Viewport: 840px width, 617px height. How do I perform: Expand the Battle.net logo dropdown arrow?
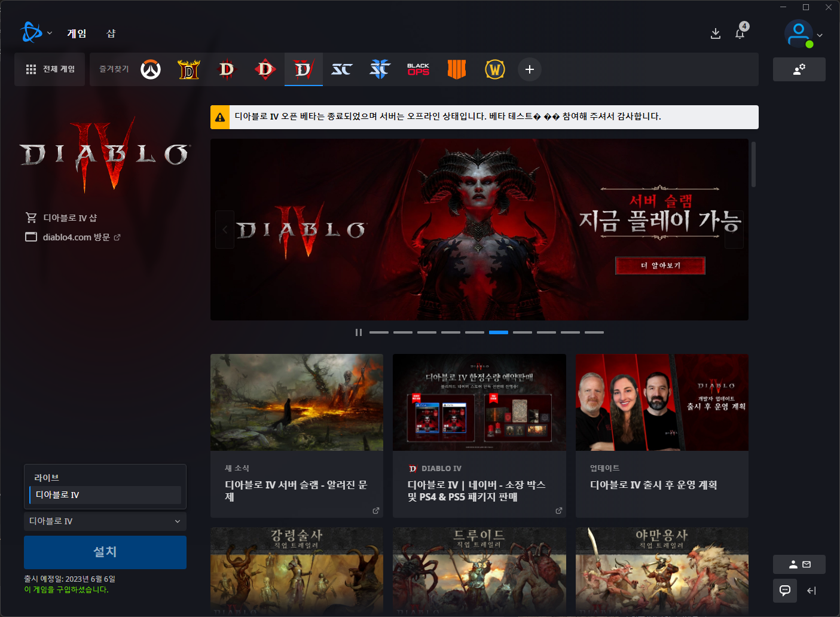pos(50,33)
